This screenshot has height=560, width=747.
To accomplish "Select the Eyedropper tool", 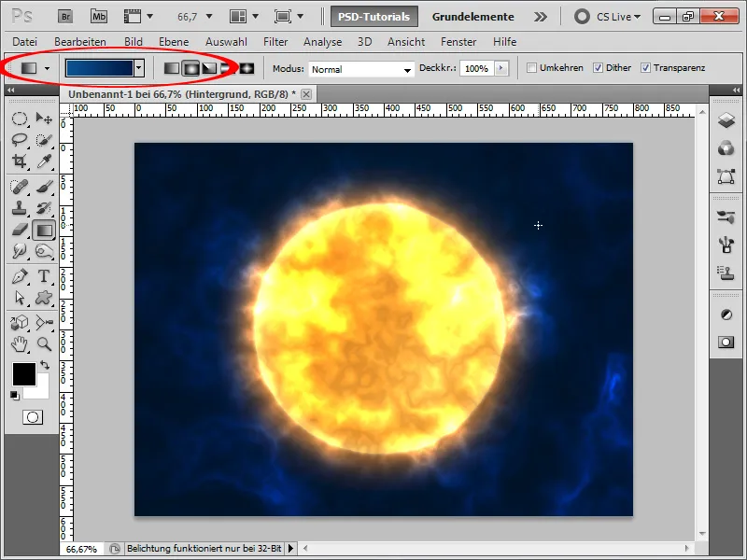I will [44, 161].
